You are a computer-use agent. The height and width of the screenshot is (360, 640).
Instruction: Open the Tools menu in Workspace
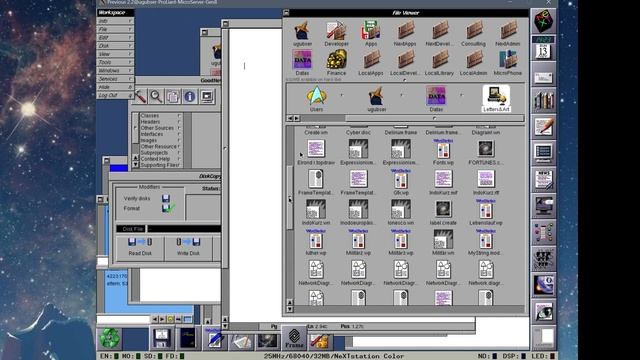pyautogui.click(x=115, y=62)
